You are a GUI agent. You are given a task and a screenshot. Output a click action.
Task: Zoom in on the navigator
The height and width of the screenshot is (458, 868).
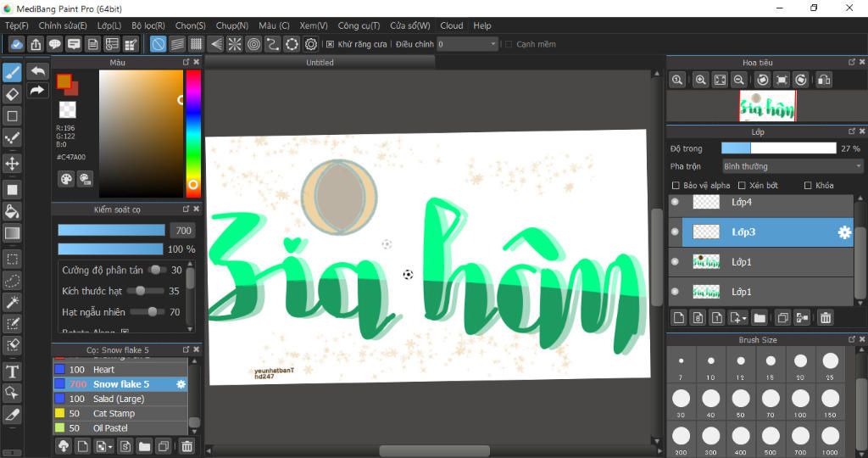click(x=701, y=81)
